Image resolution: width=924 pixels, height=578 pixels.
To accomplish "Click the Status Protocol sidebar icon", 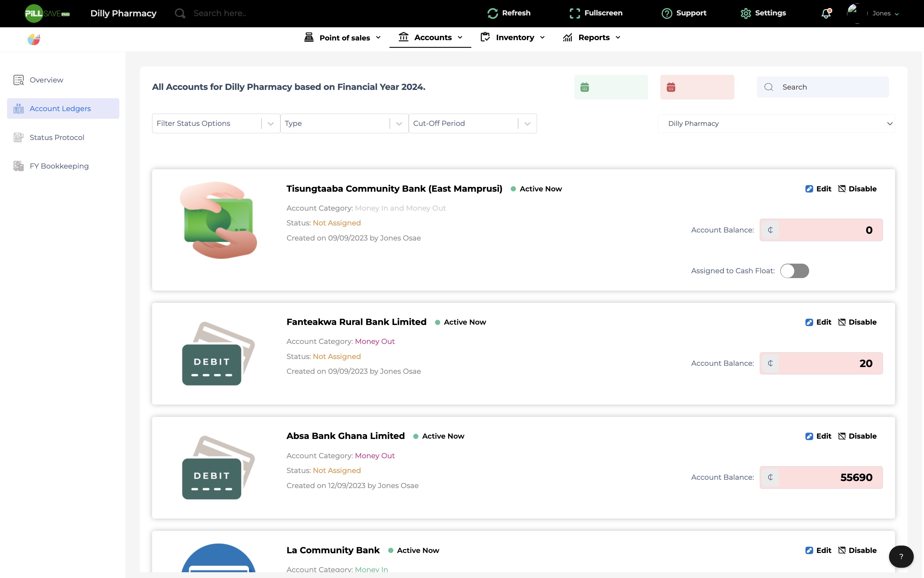I will (19, 137).
